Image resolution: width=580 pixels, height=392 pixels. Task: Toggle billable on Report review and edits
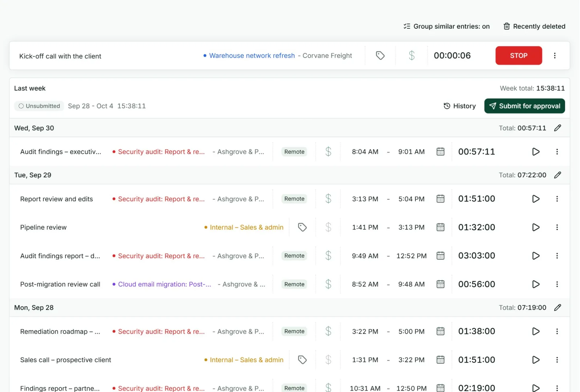pyautogui.click(x=328, y=199)
